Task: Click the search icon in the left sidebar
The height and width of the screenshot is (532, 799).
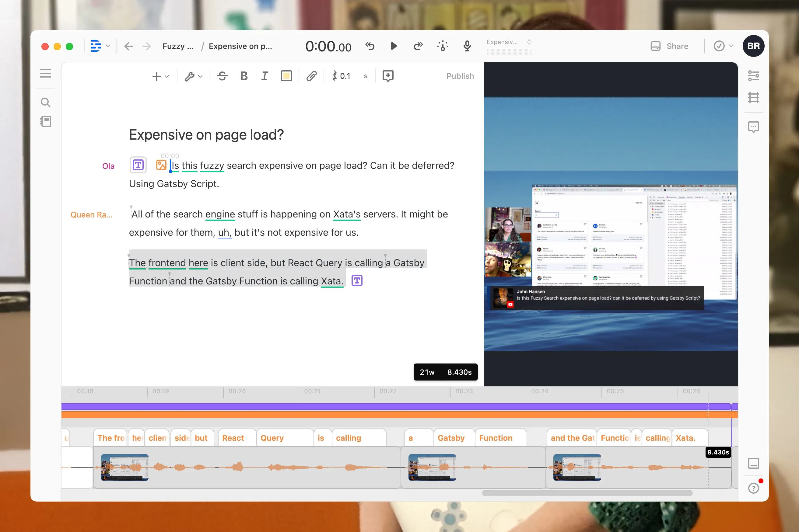Action: 46,102
